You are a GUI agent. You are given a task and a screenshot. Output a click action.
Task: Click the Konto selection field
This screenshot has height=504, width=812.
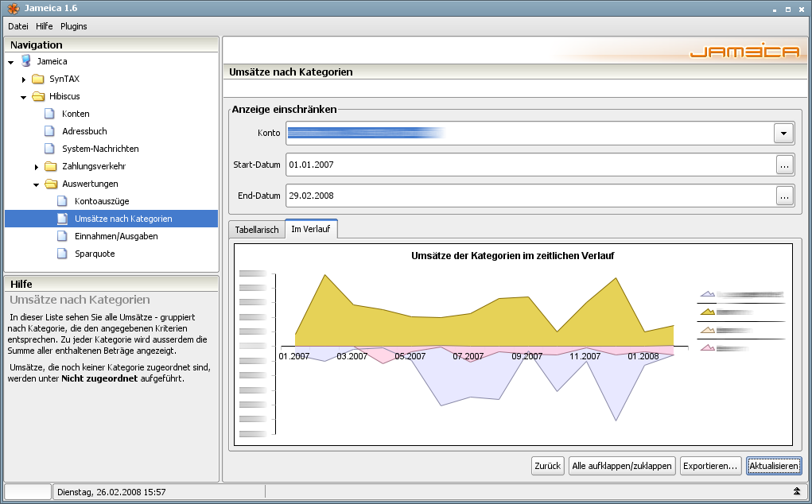tap(530, 134)
